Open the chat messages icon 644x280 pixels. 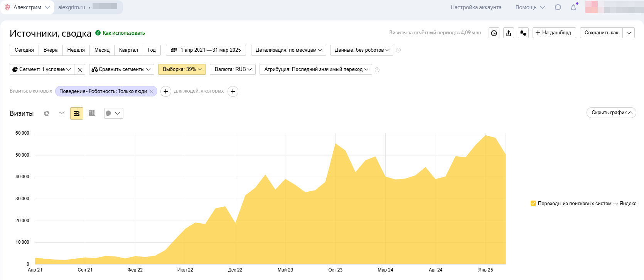pos(558,7)
